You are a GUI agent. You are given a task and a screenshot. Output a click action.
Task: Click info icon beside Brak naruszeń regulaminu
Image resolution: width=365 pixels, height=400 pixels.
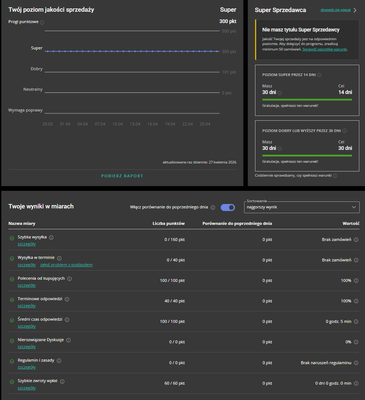click(356, 363)
